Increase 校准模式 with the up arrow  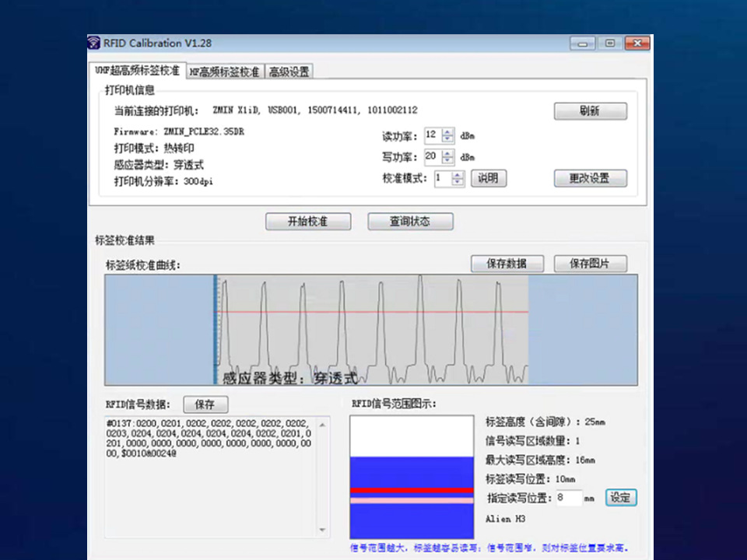(458, 175)
